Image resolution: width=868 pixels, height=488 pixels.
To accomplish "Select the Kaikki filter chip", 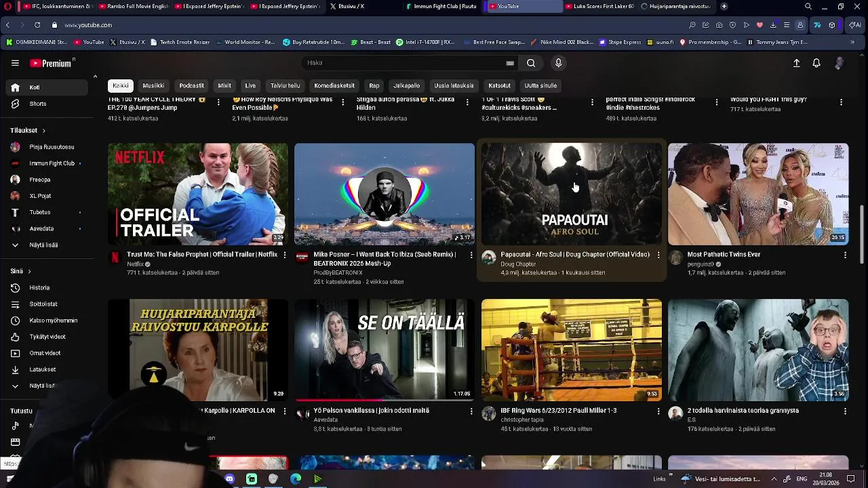I will pos(121,86).
